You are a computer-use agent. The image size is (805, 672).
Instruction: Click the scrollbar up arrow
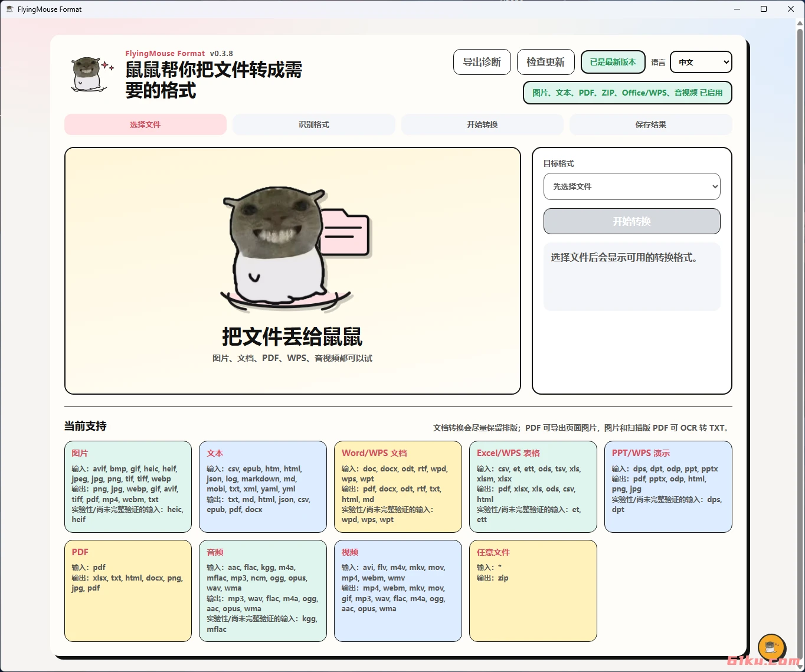tap(800, 23)
